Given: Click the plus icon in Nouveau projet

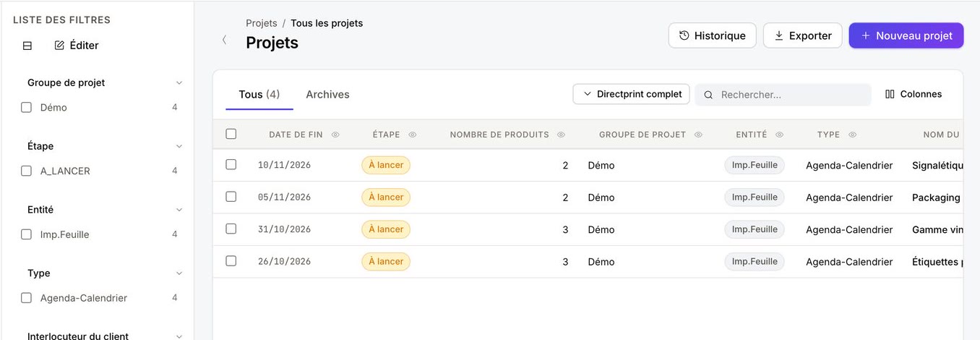Looking at the screenshot, I should point(866,35).
